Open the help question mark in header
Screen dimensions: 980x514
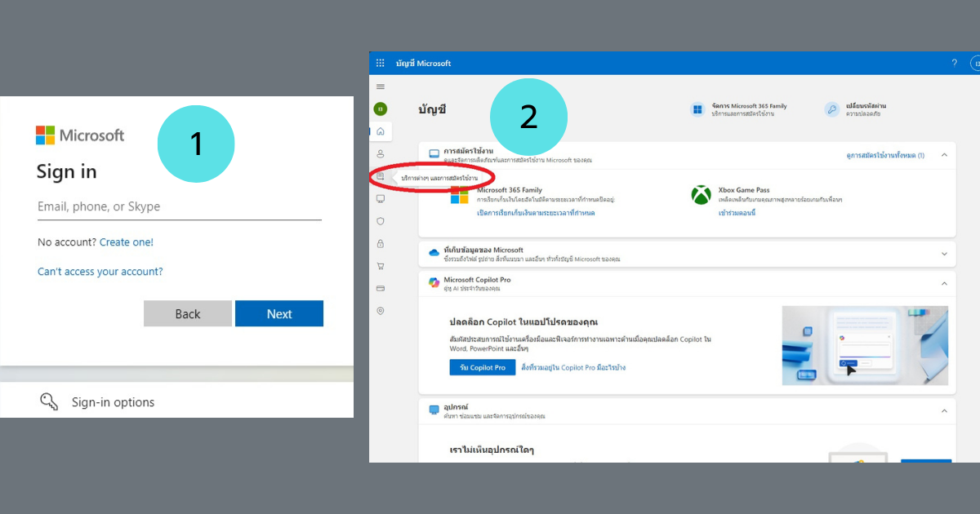click(x=955, y=63)
